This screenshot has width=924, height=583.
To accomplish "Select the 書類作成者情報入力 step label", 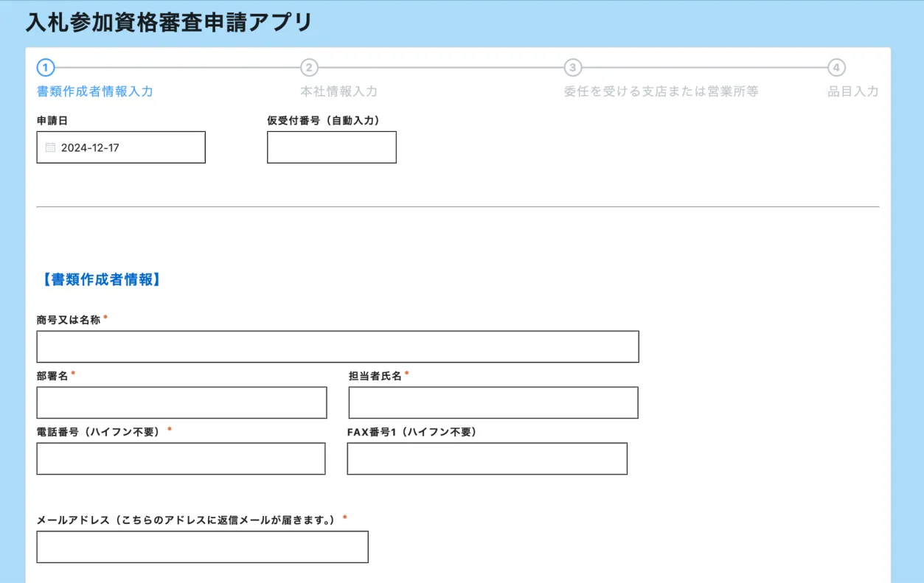I will (x=95, y=91).
